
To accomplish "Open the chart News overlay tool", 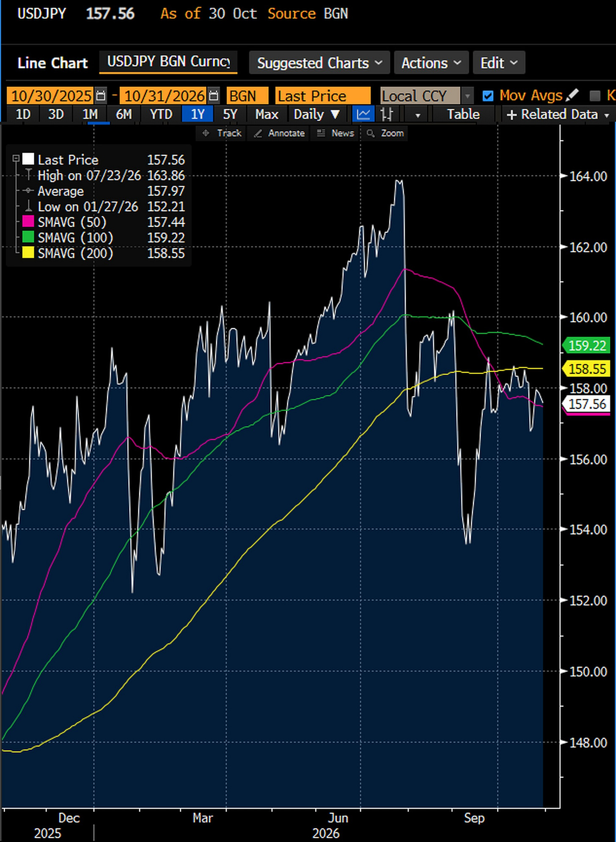I will pos(335,133).
